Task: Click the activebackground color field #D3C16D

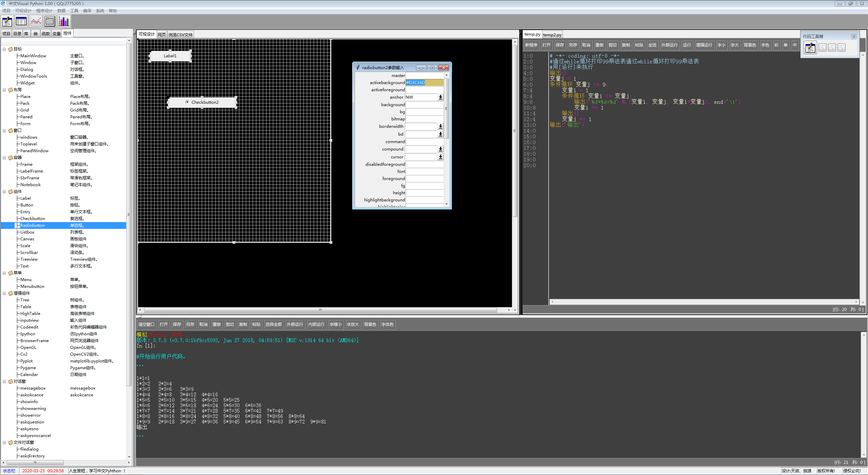Action: (x=424, y=83)
